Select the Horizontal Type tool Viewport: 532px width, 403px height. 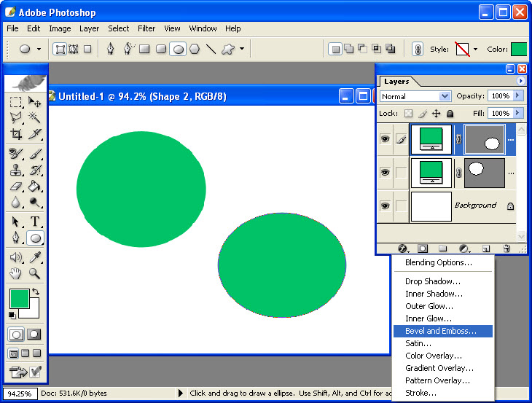click(x=34, y=222)
